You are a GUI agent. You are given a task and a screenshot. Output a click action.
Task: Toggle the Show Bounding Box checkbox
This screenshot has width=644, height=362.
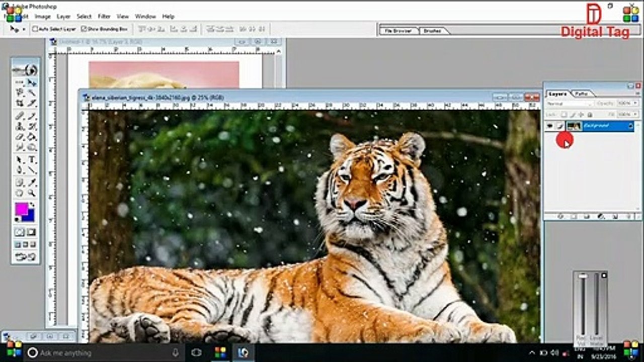pos(84,29)
